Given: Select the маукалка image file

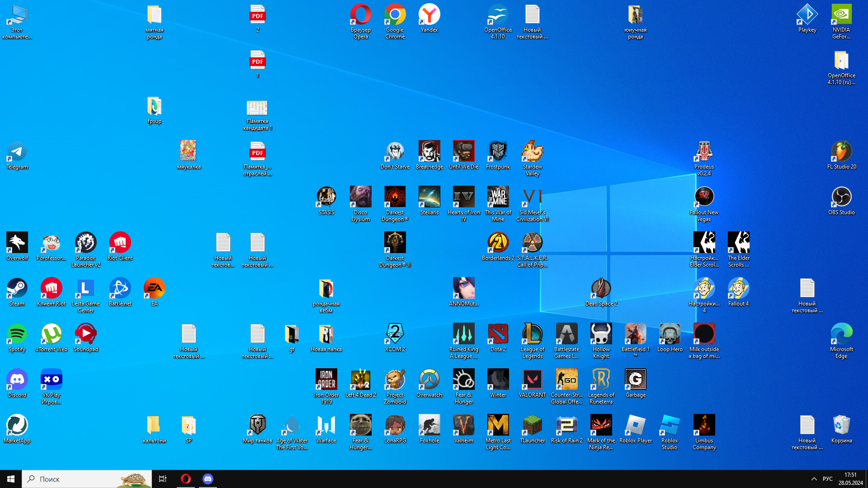Looking at the screenshot, I should (x=189, y=155).
